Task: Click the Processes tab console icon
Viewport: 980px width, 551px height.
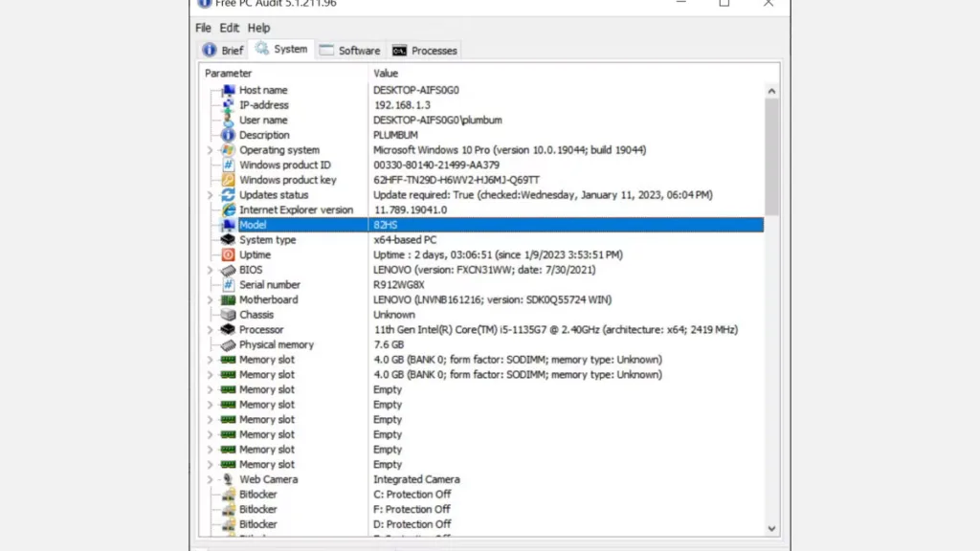Action: (x=399, y=51)
